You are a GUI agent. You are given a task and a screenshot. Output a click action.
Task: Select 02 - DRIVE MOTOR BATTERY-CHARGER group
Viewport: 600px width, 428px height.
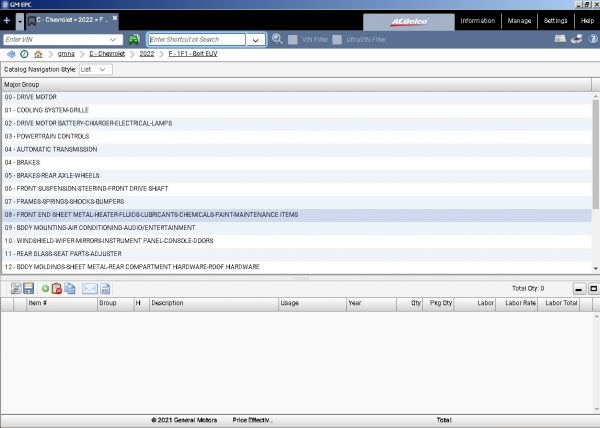click(297, 123)
